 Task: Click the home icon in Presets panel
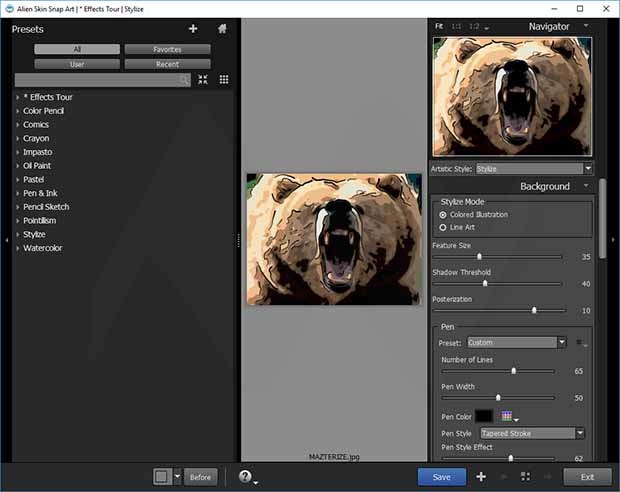click(222, 28)
